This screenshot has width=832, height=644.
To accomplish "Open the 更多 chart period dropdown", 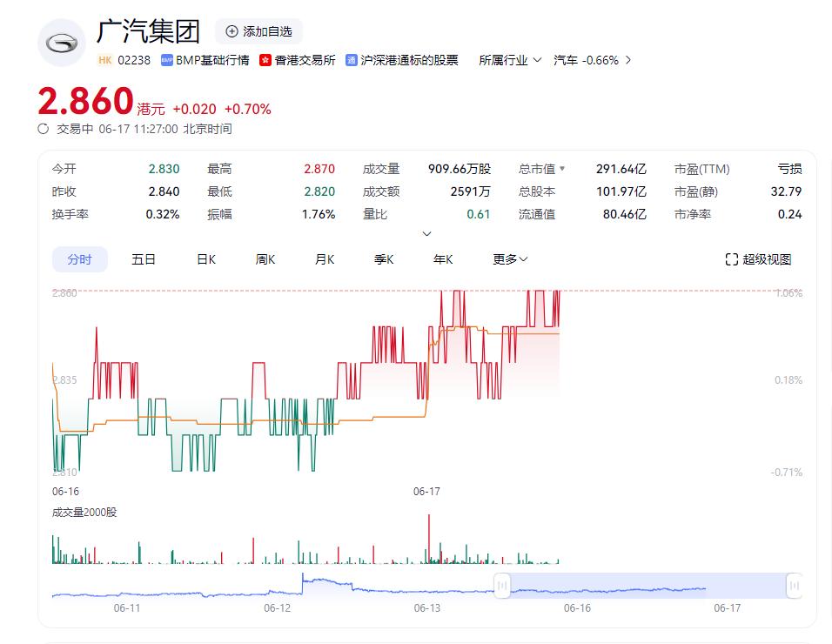I will (510, 259).
